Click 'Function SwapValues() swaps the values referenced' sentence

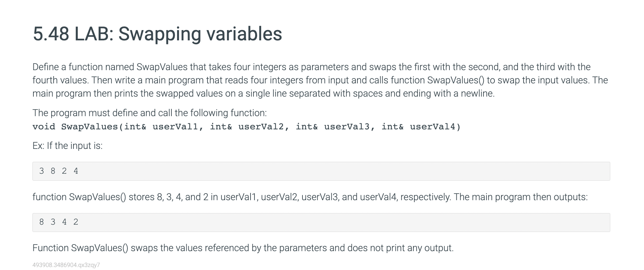point(243,248)
